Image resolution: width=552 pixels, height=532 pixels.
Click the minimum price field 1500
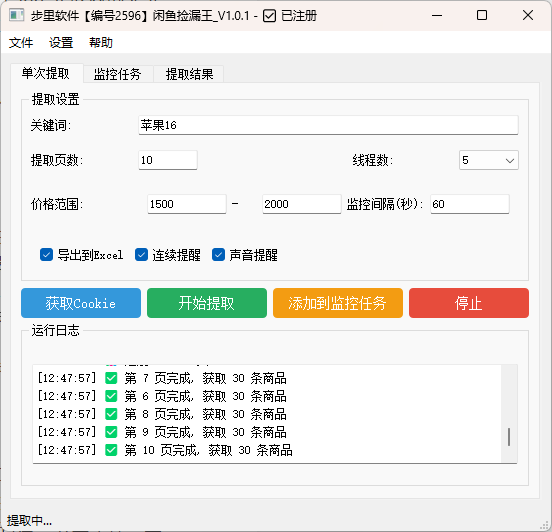[187, 204]
